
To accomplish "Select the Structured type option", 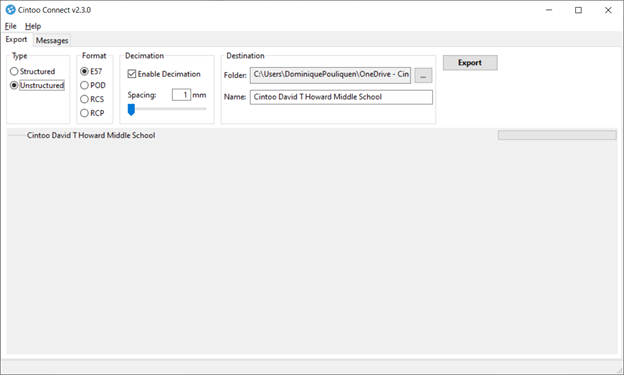I will [33, 71].
